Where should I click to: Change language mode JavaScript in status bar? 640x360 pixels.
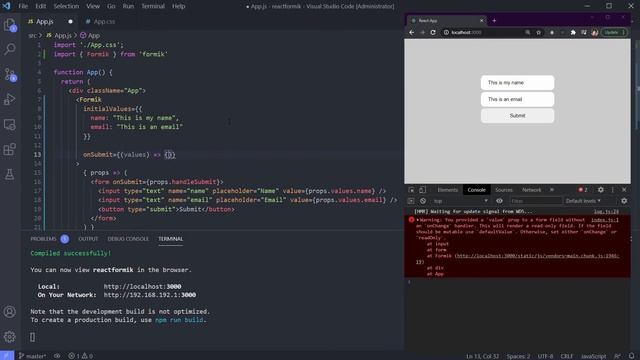coord(593,356)
